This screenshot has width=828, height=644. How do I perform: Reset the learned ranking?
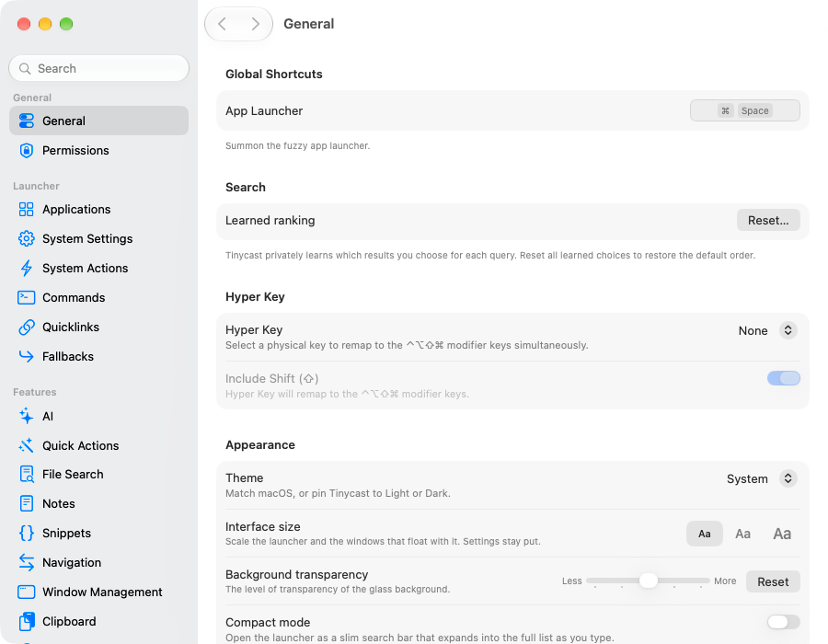pyautogui.click(x=768, y=220)
